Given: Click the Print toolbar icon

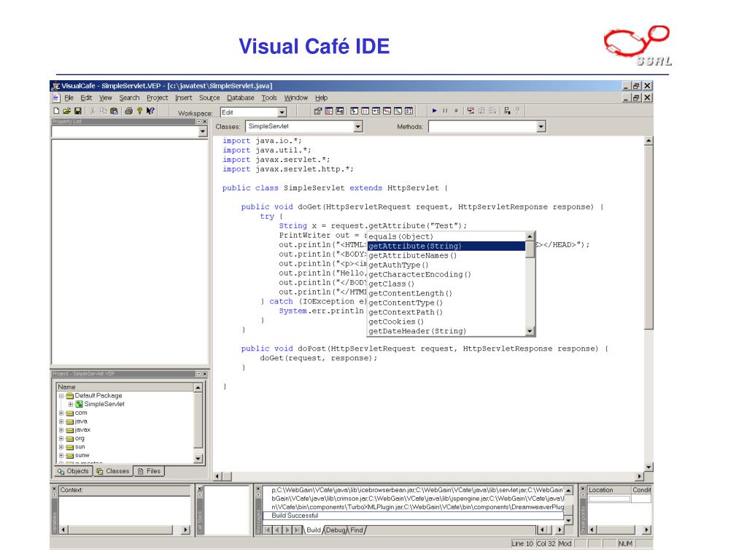Looking at the screenshot, I should 128,111.
